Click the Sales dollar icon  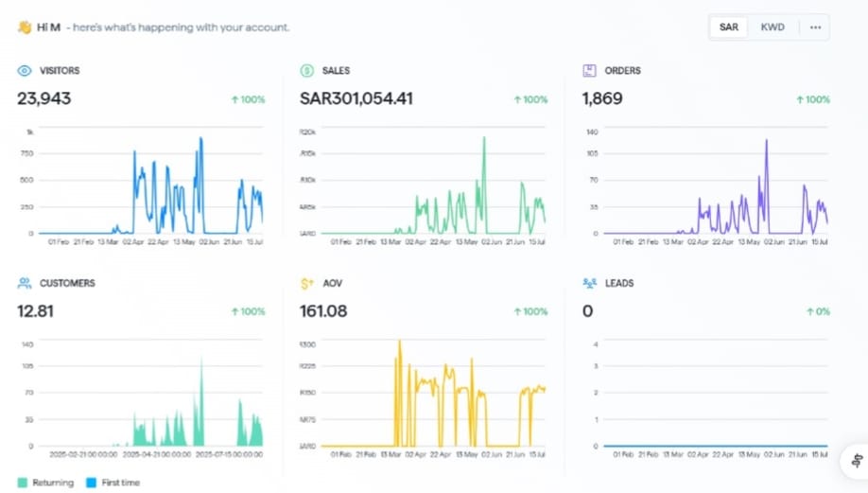pyautogui.click(x=306, y=71)
